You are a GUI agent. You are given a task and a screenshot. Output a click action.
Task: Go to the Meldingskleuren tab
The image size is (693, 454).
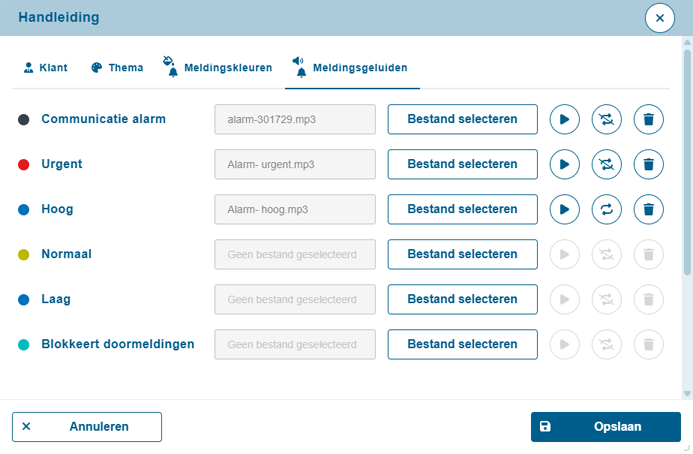(x=217, y=68)
